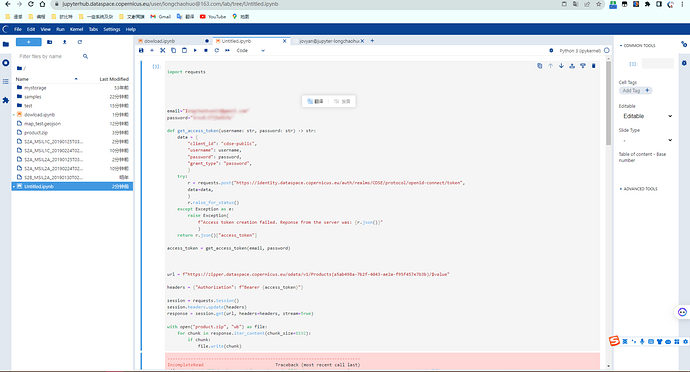The image size is (690, 372).
Task: Restart kernel and run all cells icon
Action: (228, 51)
